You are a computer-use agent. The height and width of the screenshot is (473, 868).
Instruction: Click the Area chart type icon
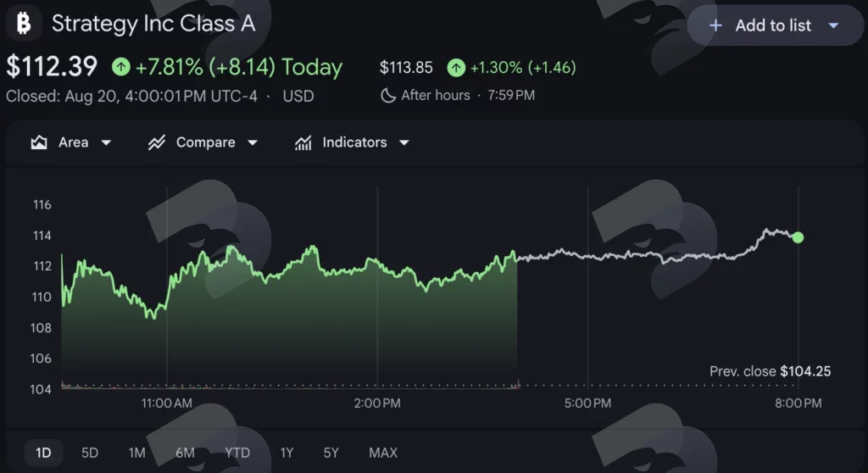pos(39,142)
